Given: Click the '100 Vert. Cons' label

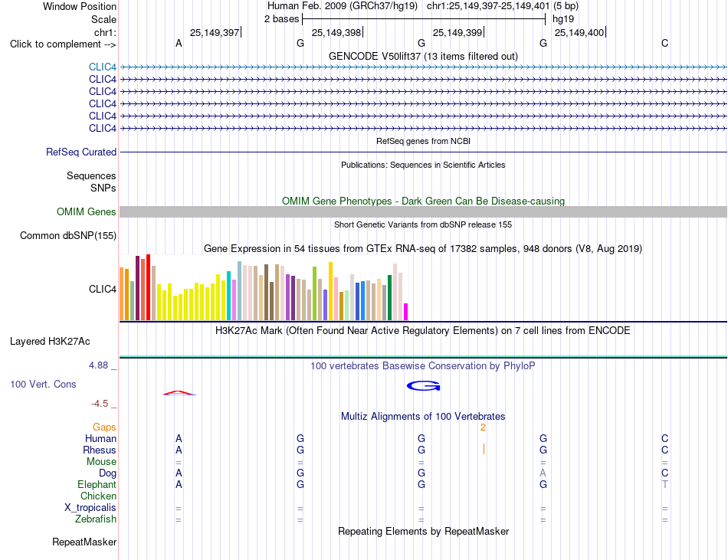Looking at the screenshot, I should coord(43,384).
